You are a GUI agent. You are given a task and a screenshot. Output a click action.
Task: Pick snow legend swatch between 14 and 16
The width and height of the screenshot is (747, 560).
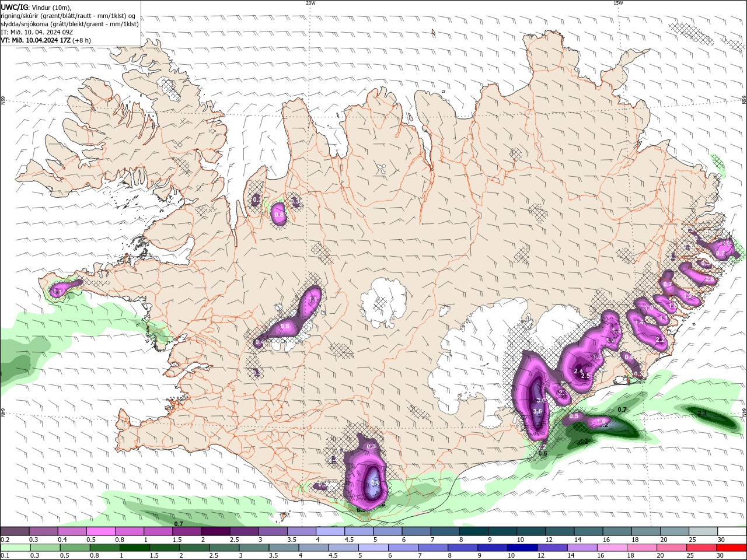pos(588,531)
